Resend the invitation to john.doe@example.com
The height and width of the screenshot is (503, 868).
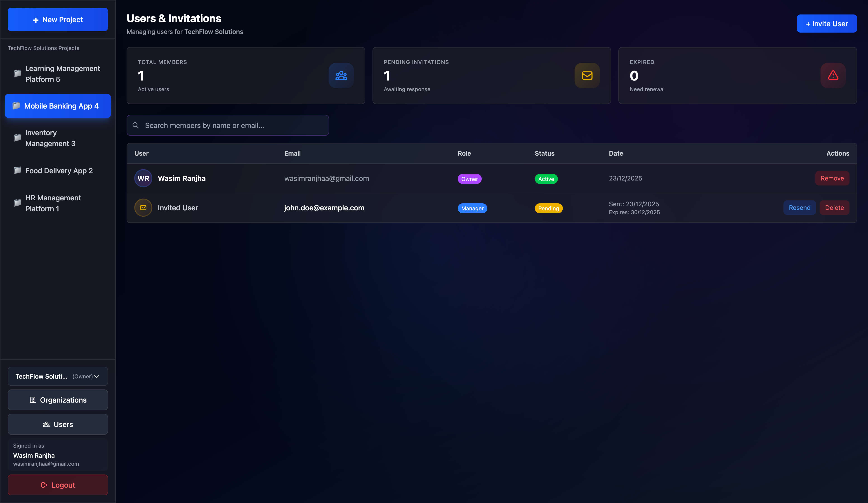(800, 207)
